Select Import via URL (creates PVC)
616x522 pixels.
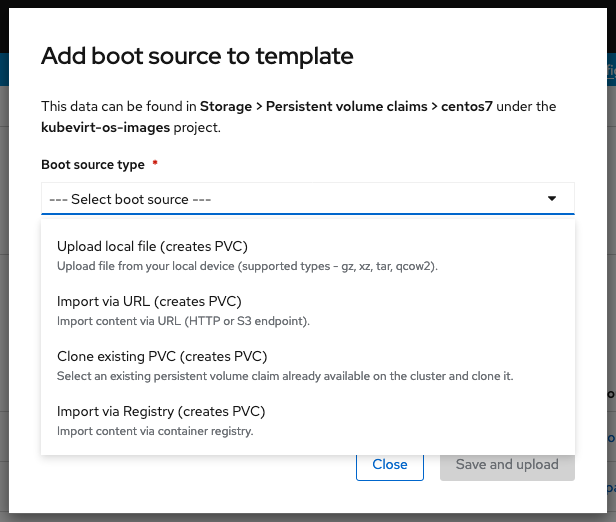pyautogui.click(x=149, y=301)
